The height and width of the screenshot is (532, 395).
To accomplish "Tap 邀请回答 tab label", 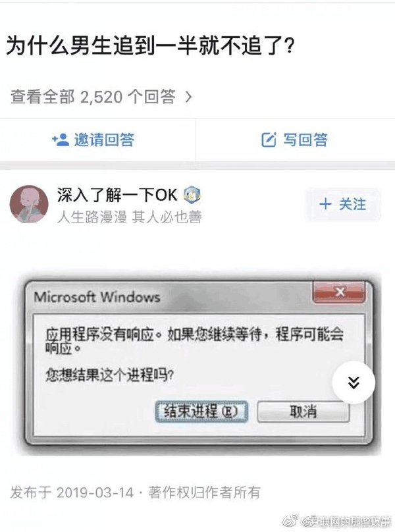I will click(104, 140).
